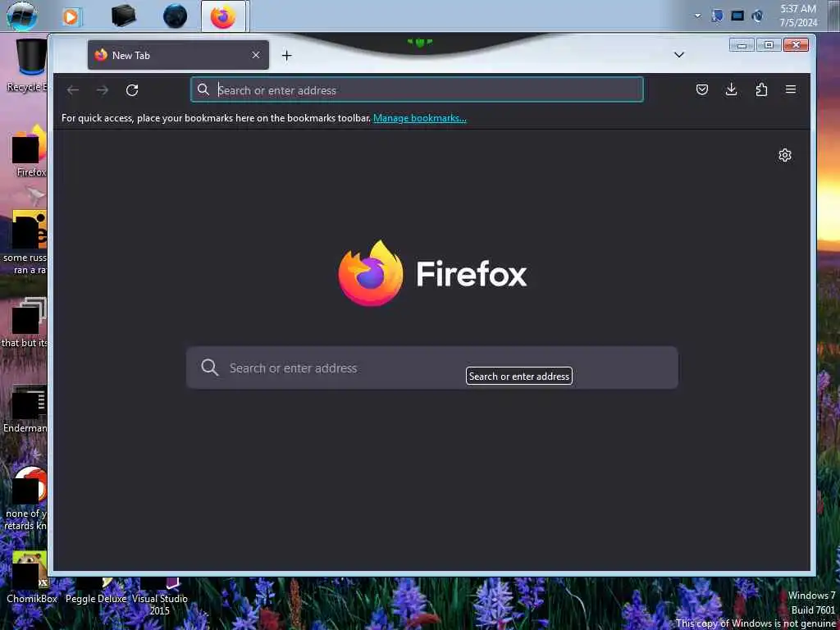Click the top address bar field

pyautogui.click(x=417, y=89)
